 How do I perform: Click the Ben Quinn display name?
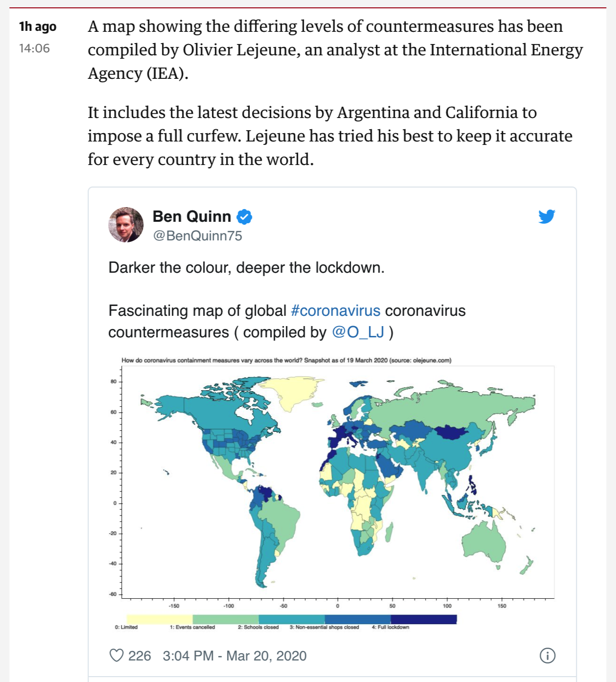coord(192,216)
